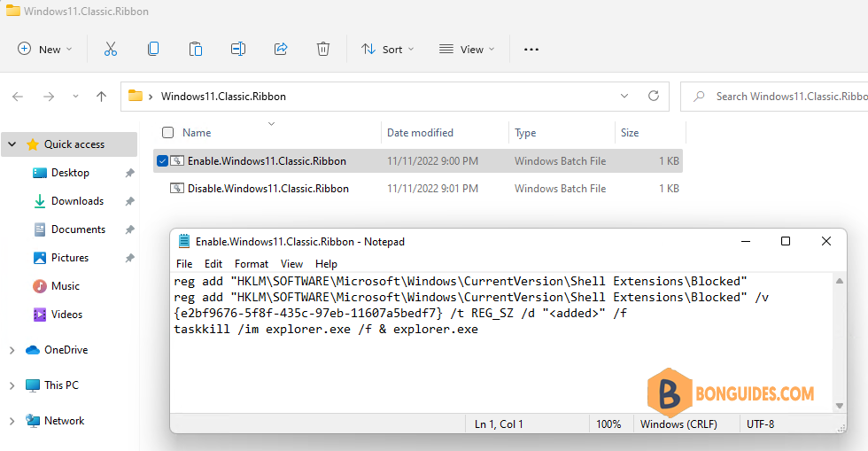Sort by the Name column header
The height and width of the screenshot is (451, 868).
pyautogui.click(x=197, y=132)
